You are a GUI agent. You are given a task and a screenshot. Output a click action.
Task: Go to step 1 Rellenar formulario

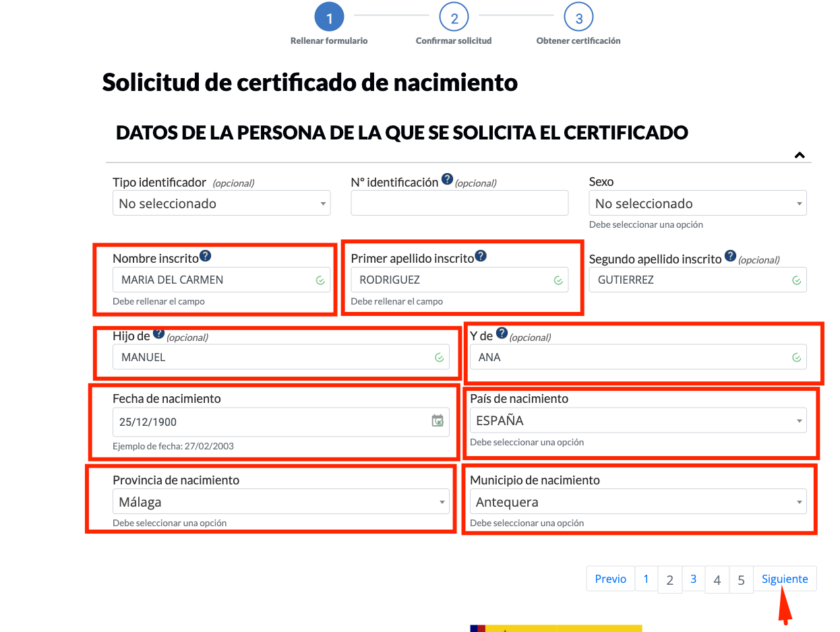[x=329, y=18]
